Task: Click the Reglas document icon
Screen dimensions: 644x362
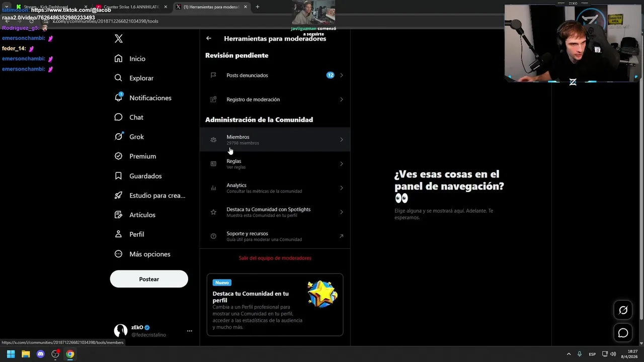Action: 213,164
